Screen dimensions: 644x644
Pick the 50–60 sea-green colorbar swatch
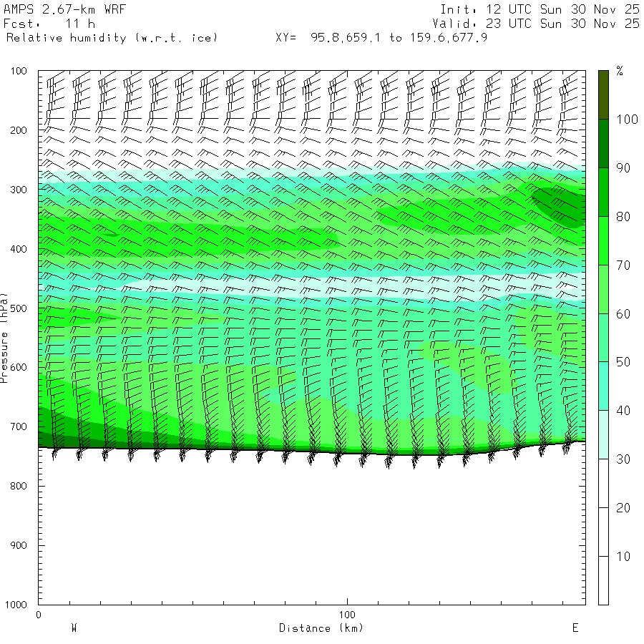coord(603,338)
